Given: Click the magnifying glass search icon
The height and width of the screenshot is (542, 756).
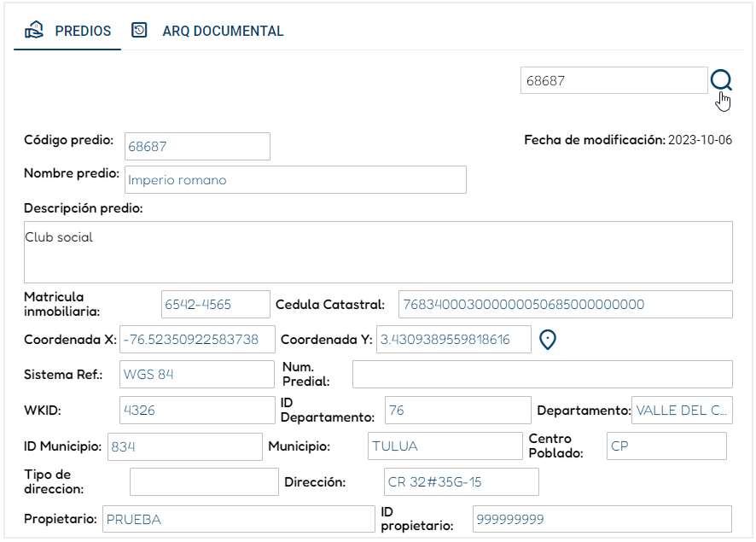Looking at the screenshot, I should pyautogui.click(x=721, y=80).
